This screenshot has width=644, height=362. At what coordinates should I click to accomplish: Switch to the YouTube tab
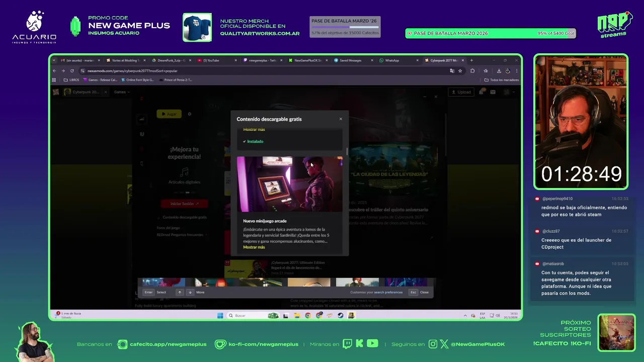tap(217, 60)
